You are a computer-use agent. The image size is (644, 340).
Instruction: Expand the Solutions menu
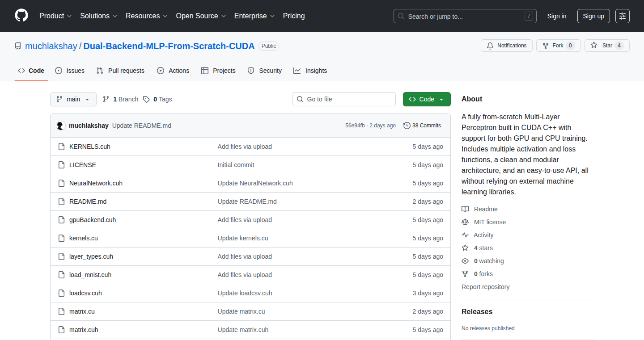tap(99, 16)
